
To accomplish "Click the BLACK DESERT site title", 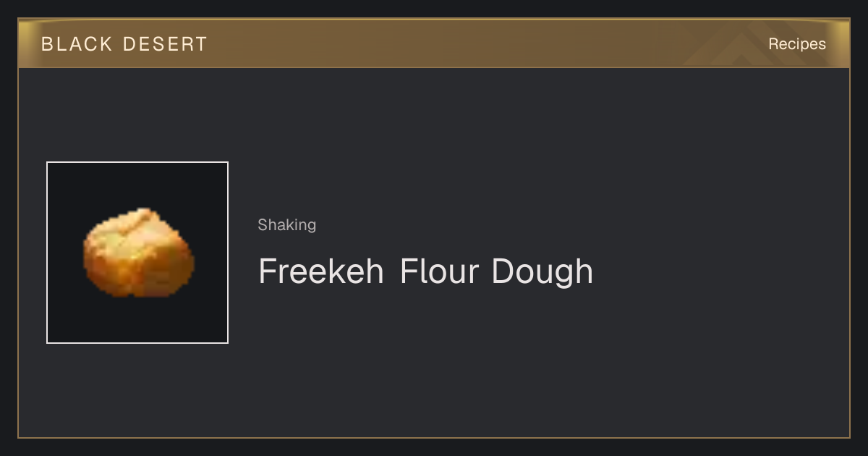I will (124, 44).
